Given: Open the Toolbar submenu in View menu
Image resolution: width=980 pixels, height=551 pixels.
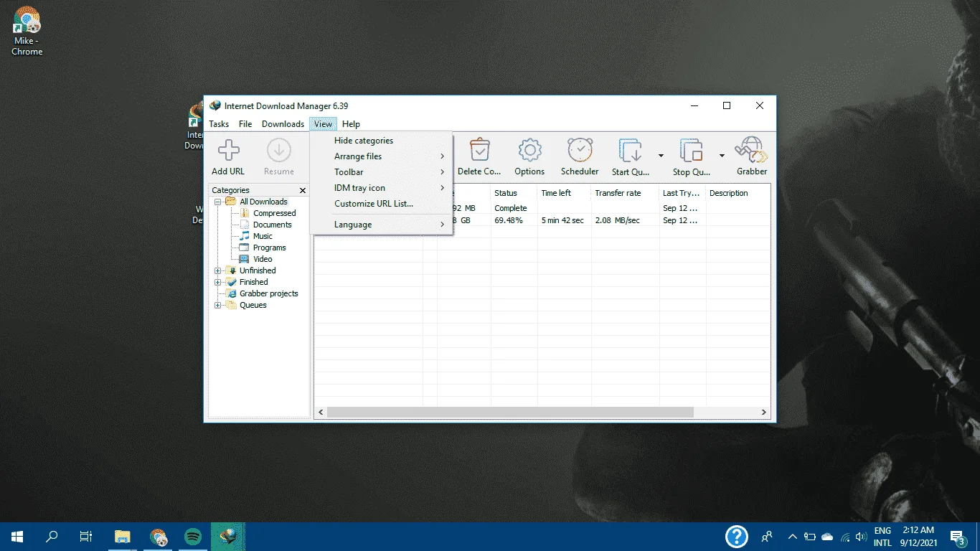Looking at the screenshot, I should (381, 172).
